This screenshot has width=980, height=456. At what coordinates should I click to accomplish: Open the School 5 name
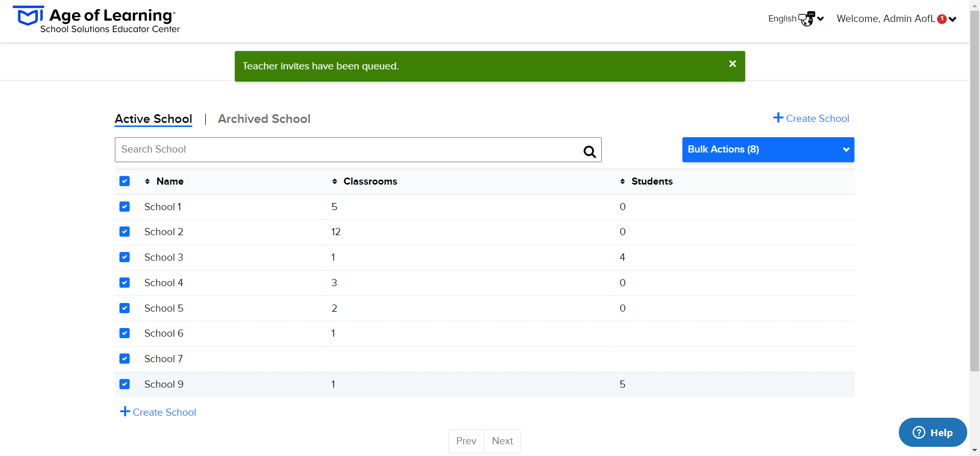click(164, 308)
